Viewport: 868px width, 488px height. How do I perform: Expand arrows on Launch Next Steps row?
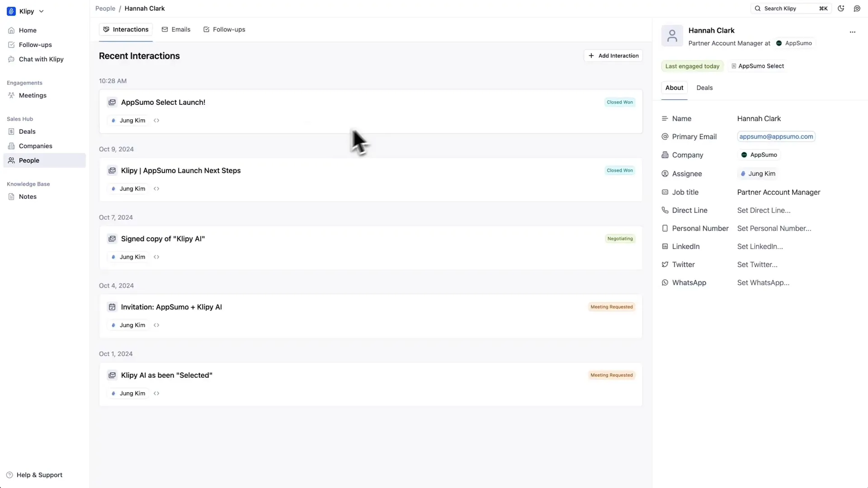point(156,189)
